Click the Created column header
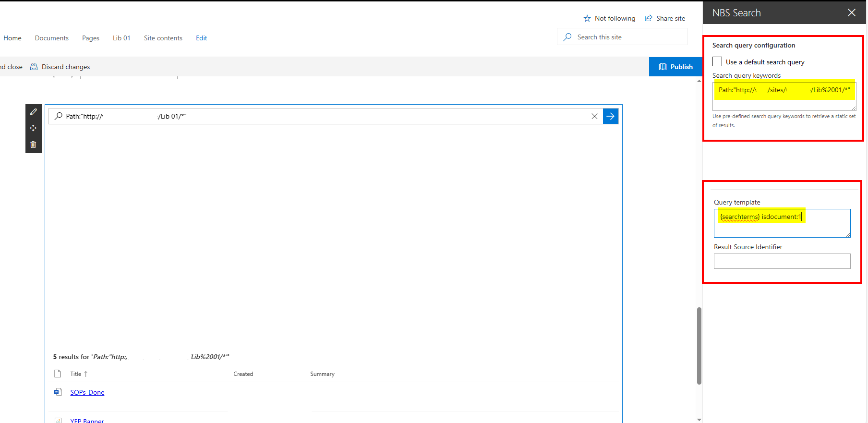 click(243, 374)
